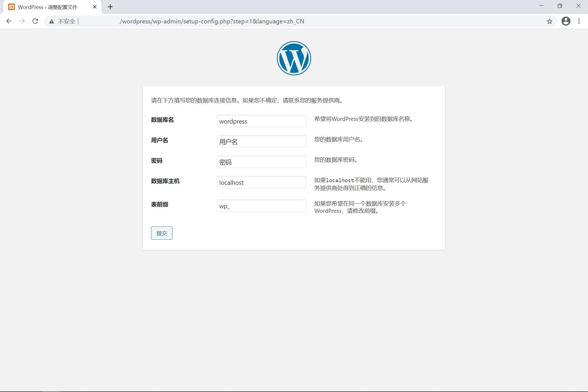Click the 数据库主机 label
The width and height of the screenshot is (588, 392).
pyautogui.click(x=165, y=181)
